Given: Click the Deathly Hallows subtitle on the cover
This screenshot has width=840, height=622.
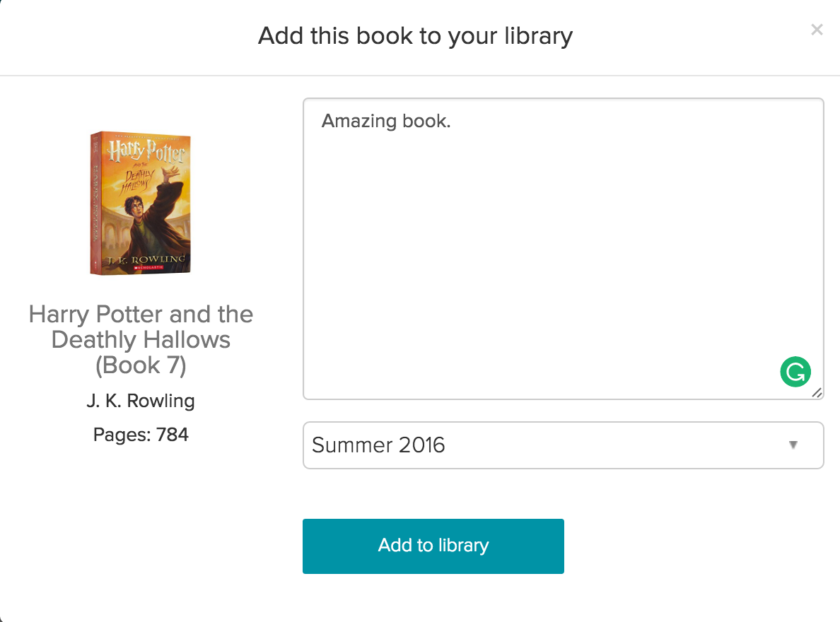Looking at the screenshot, I should tap(137, 180).
